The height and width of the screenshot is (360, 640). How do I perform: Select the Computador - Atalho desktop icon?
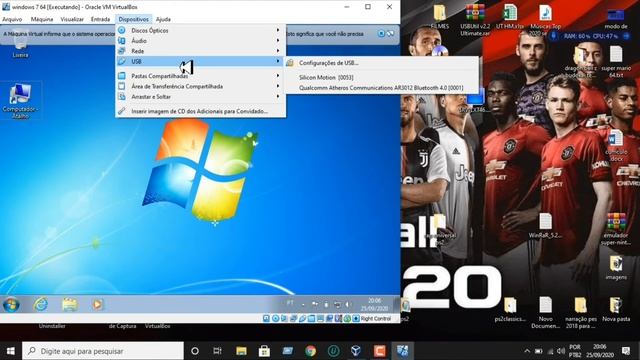pos(20,101)
